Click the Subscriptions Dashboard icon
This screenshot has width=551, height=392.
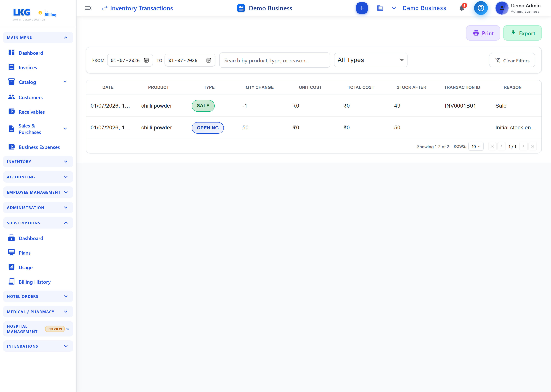[11, 238]
